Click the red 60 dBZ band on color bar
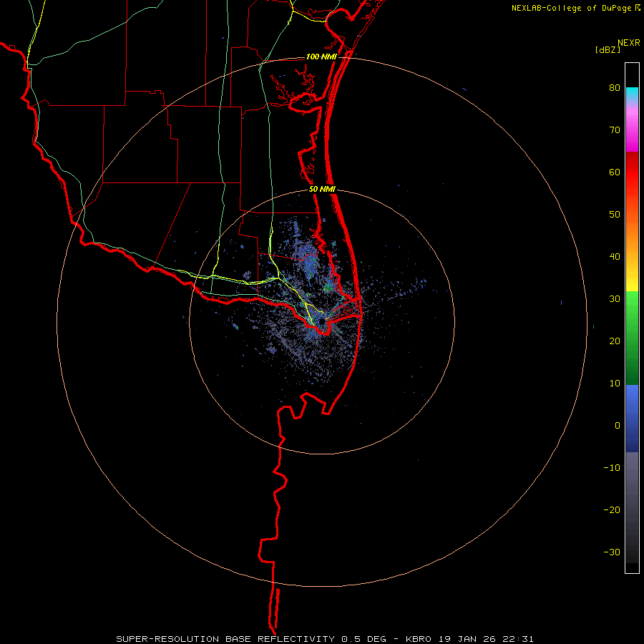The image size is (644, 644). [632, 172]
